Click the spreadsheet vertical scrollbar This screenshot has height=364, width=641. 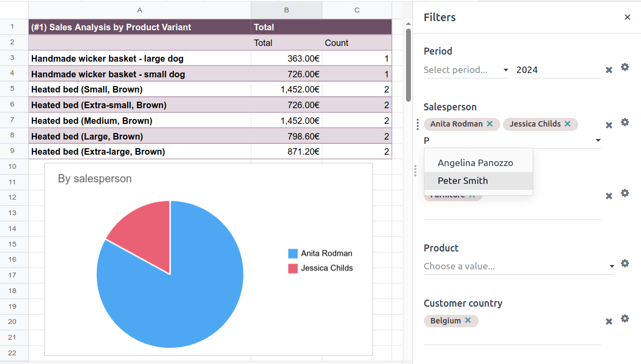click(x=408, y=65)
